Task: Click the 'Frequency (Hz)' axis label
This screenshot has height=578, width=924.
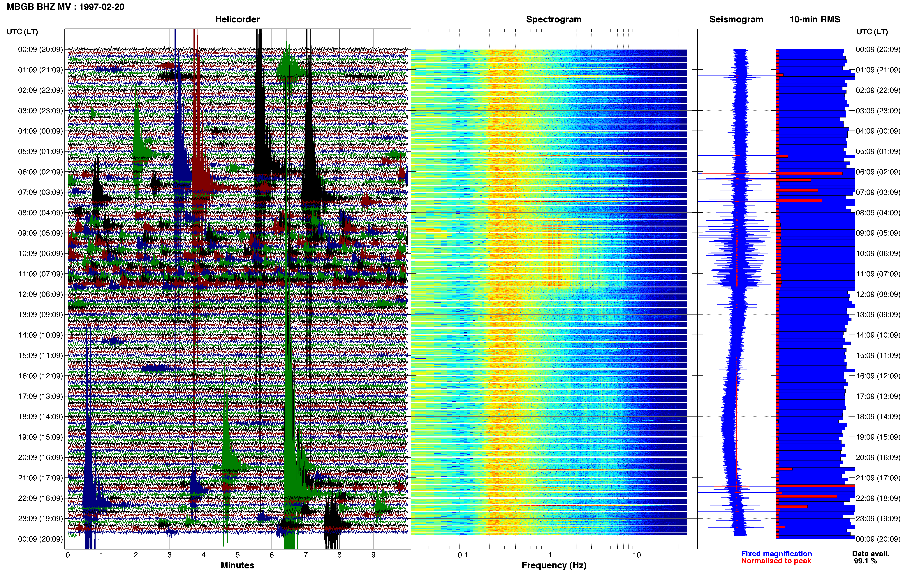Action: [554, 565]
